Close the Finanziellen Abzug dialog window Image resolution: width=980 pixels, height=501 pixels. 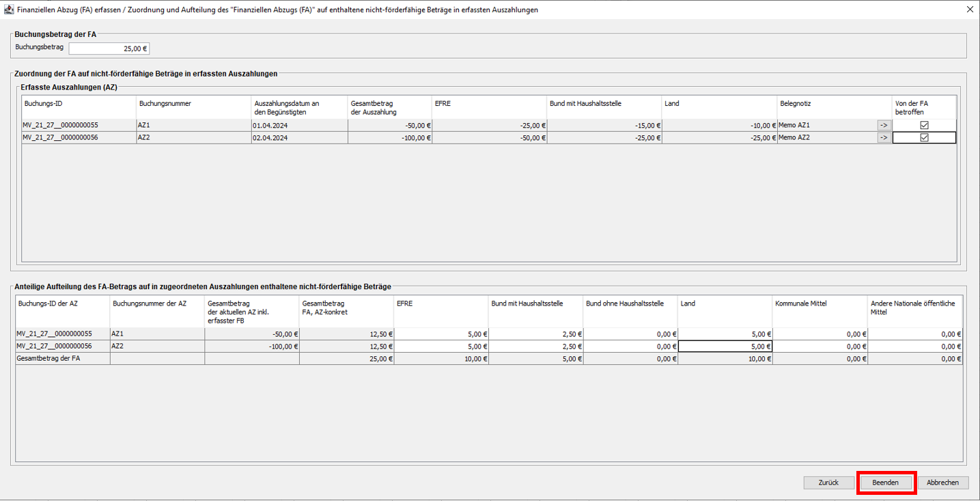coord(970,10)
